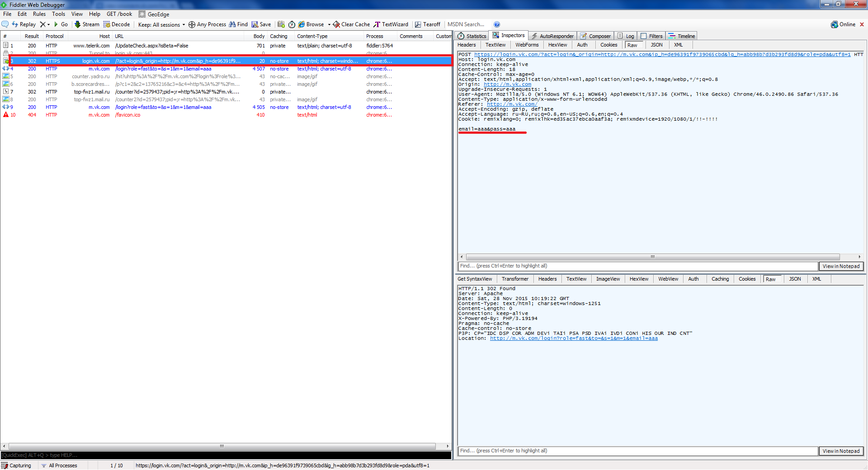Viewport: 868px width, 470px height.
Task: Close the toolbar with red X
Action: [862, 24]
